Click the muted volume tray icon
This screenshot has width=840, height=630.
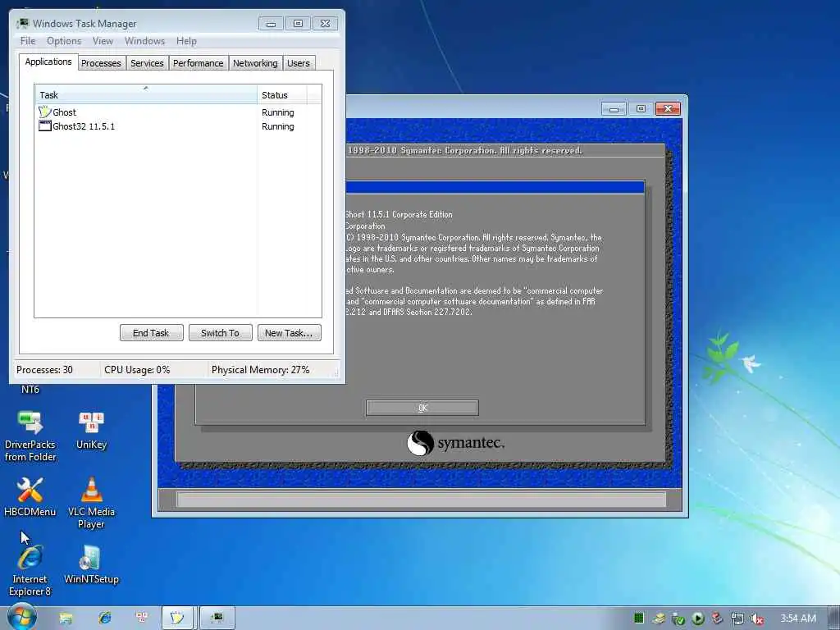click(757, 619)
